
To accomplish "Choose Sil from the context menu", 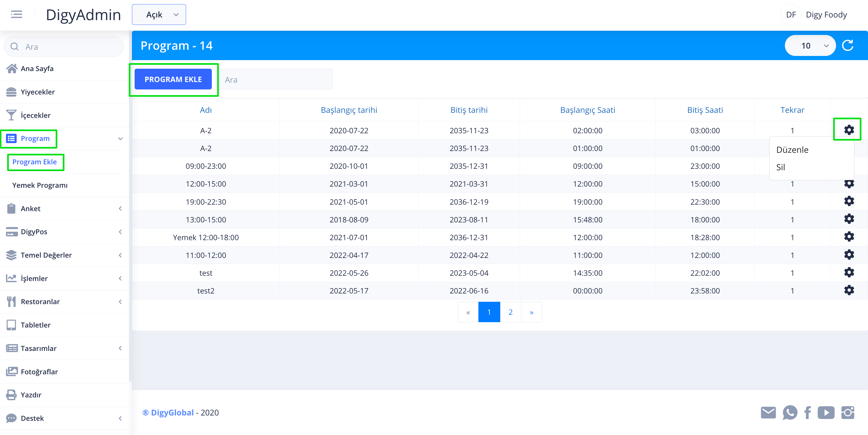I will point(780,167).
